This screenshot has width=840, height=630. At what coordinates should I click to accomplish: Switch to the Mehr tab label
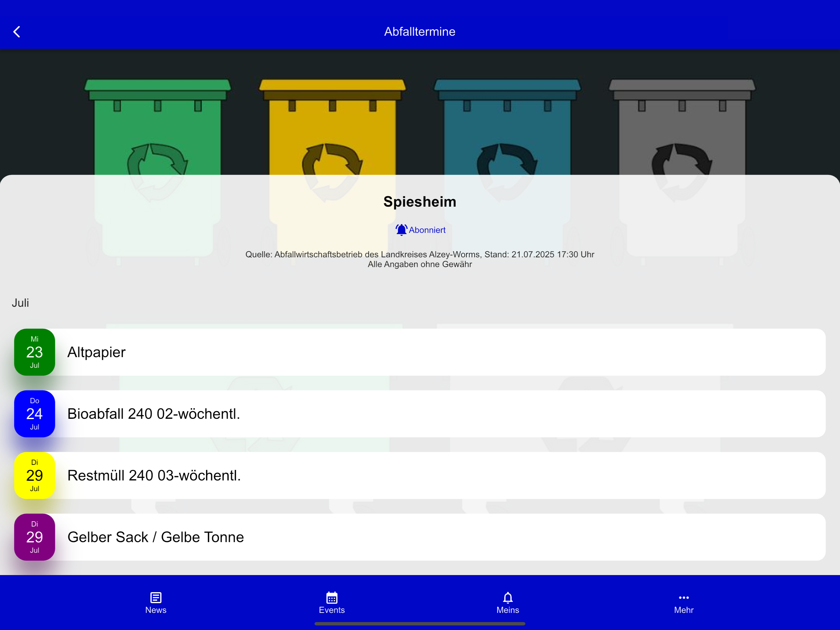click(x=683, y=610)
